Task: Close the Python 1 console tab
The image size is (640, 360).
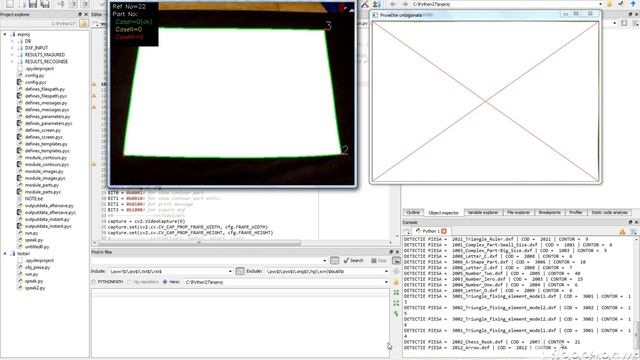Action: click(x=444, y=231)
